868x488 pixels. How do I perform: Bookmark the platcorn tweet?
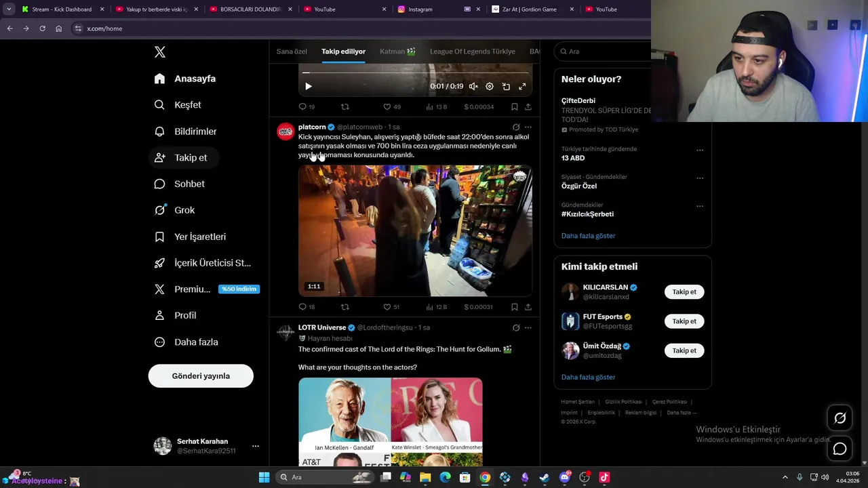(x=515, y=307)
